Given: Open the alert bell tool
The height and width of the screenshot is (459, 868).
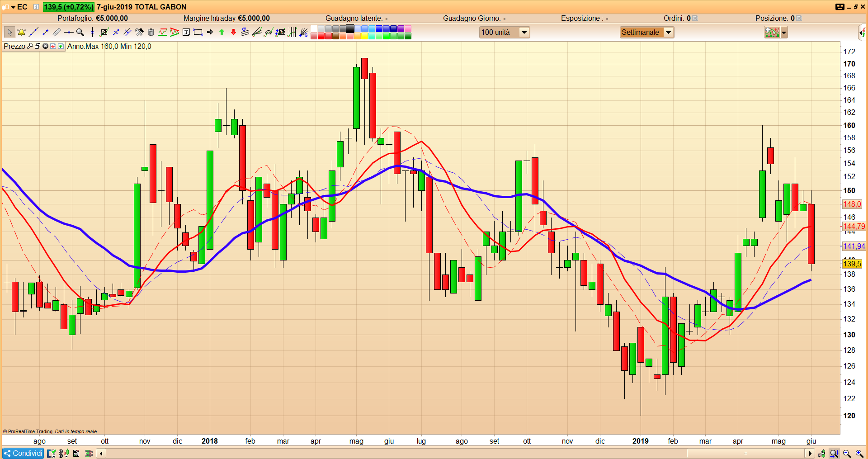Looking at the screenshot, I should [x=21, y=32].
